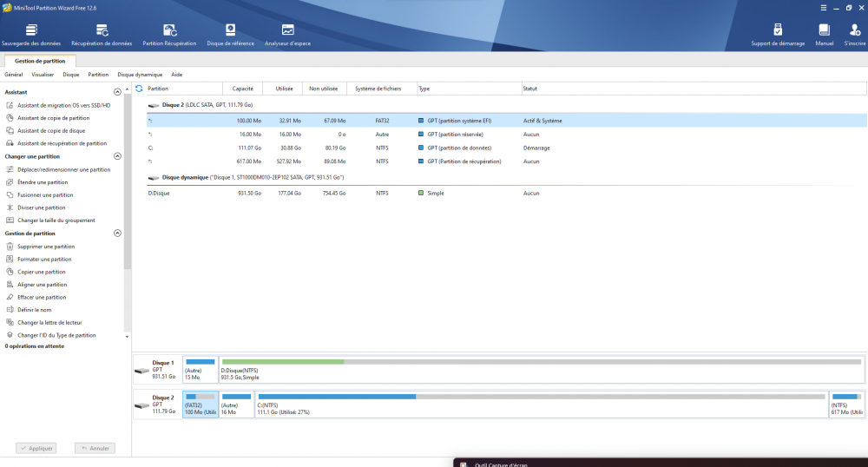Image resolution: width=868 pixels, height=467 pixels.
Task: Open the Disque dynamique menu
Action: (x=140, y=75)
